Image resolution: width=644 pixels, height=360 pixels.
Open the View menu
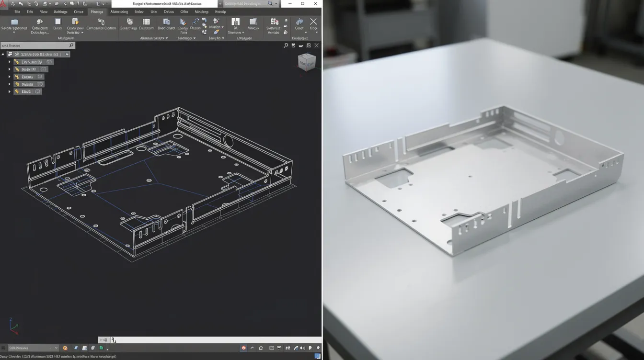pyautogui.click(x=44, y=11)
